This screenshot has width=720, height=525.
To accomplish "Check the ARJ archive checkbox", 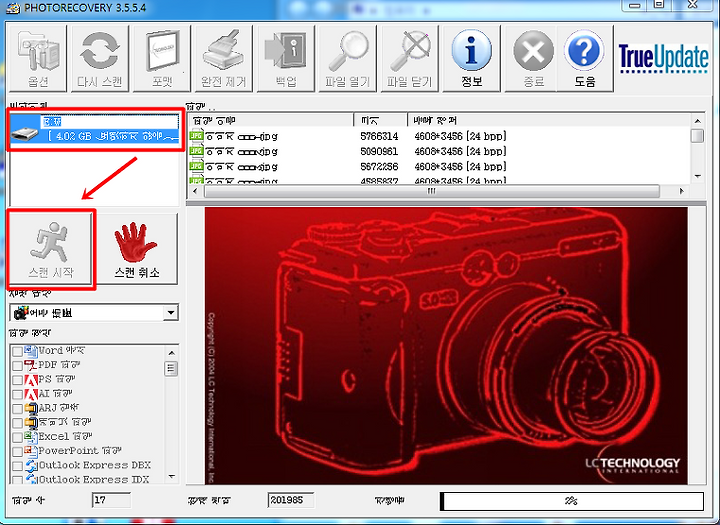I will [x=17, y=409].
